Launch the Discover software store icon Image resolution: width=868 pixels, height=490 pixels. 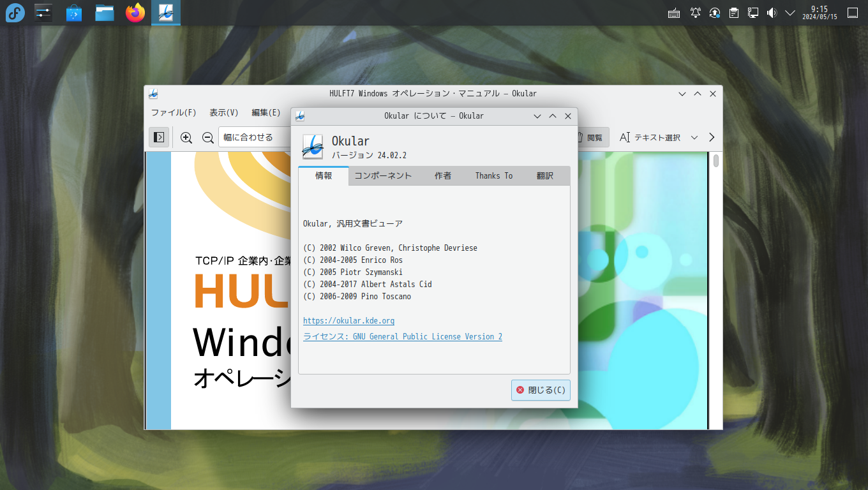tap(74, 13)
